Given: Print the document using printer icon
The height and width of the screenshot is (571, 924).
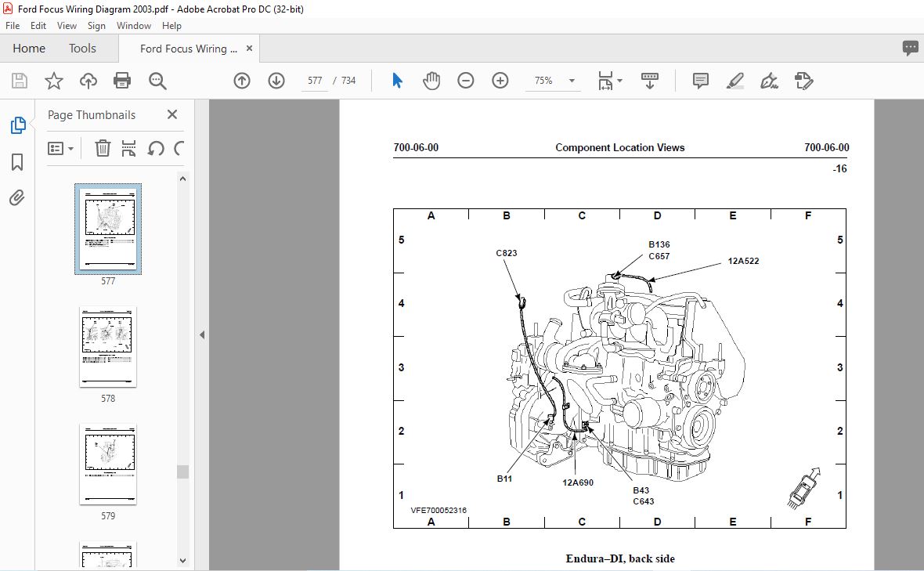Looking at the screenshot, I should (x=122, y=81).
